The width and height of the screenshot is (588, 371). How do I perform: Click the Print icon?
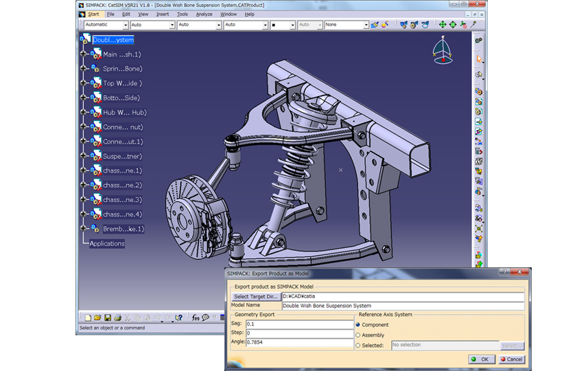tap(118, 317)
